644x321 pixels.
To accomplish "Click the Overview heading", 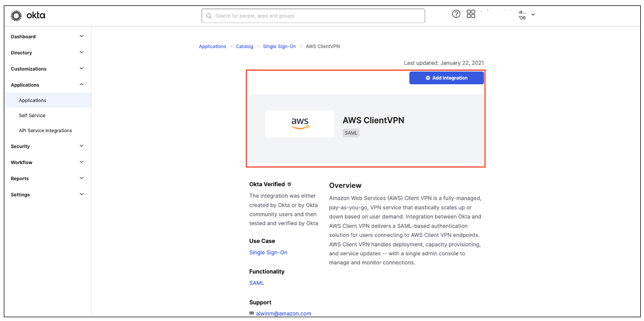I will click(x=345, y=186).
